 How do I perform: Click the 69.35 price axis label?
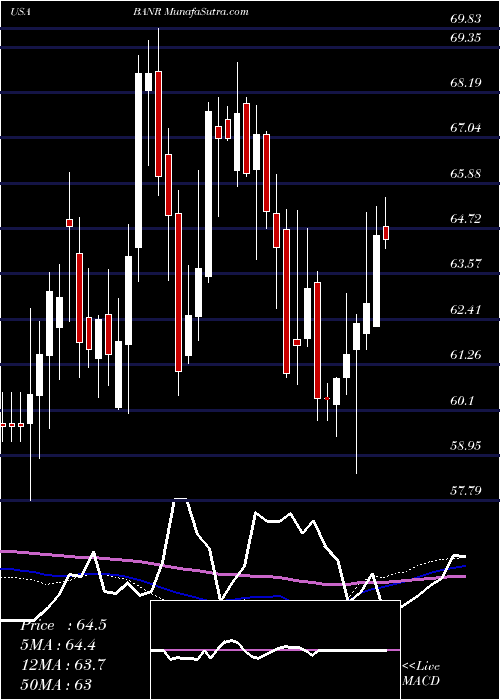[466, 38]
